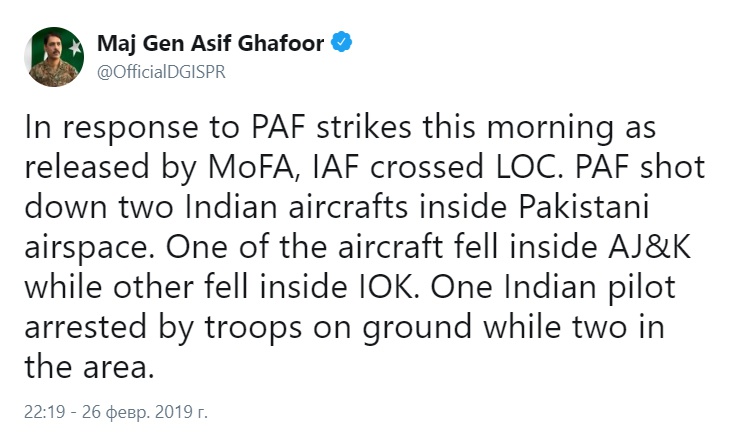Click the 26 февр. 2019 г. date
Screen dimensions: 736x433
(145, 412)
